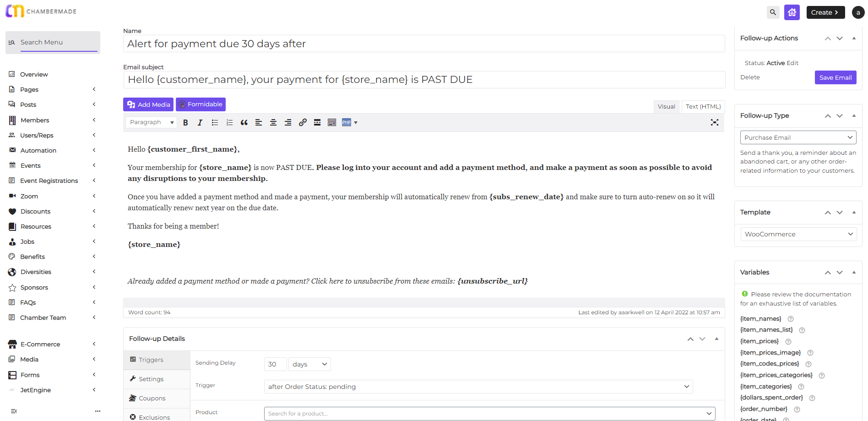This screenshot has width=868, height=421.
Task: Expand the E-Commerce sidebar menu
Action: pos(40,344)
